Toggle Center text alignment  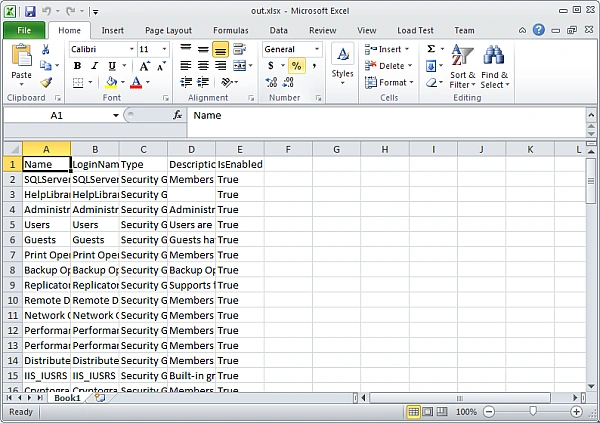coord(203,66)
